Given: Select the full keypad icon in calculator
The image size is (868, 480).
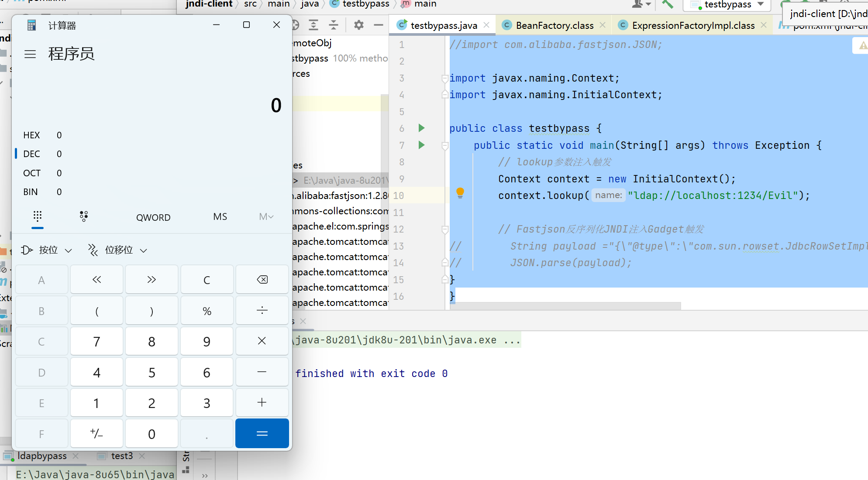Looking at the screenshot, I should click(38, 216).
